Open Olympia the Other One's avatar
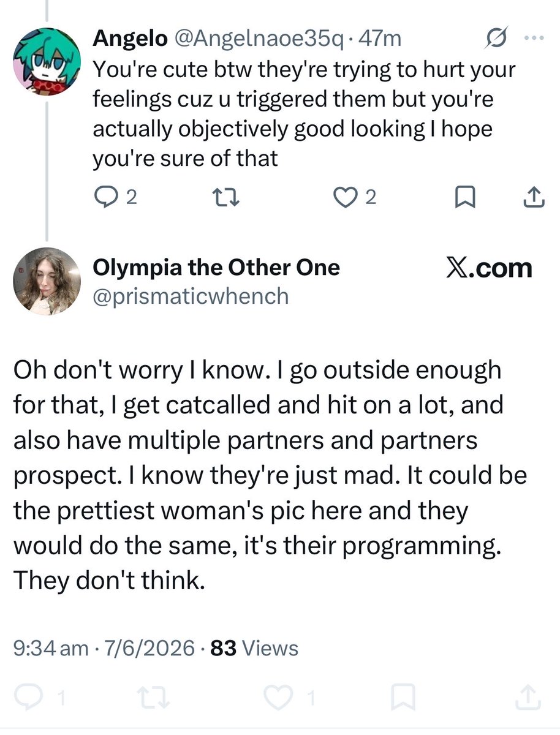Viewport: 560px width, 735px height. [47, 282]
